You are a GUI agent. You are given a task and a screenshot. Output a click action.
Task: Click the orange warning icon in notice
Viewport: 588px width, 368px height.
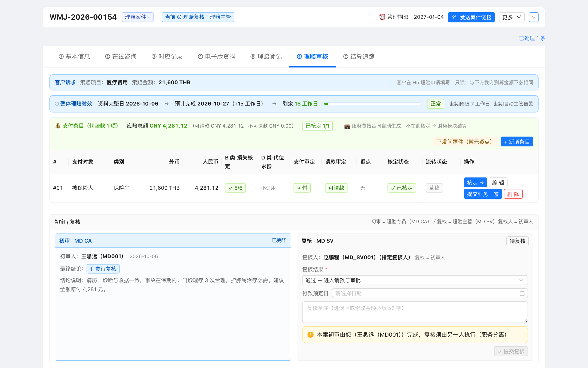pyautogui.click(x=310, y=335)
